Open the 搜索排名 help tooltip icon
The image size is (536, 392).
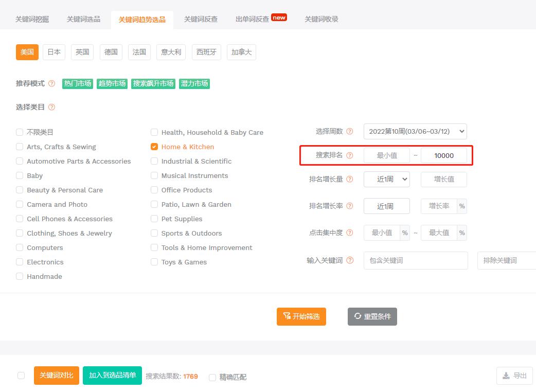click(x=350, y=155)
